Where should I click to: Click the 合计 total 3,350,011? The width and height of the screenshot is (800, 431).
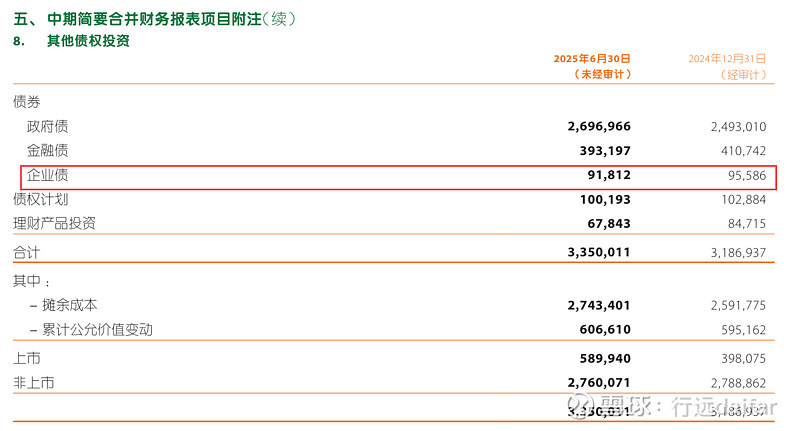[x=599, y=252]
